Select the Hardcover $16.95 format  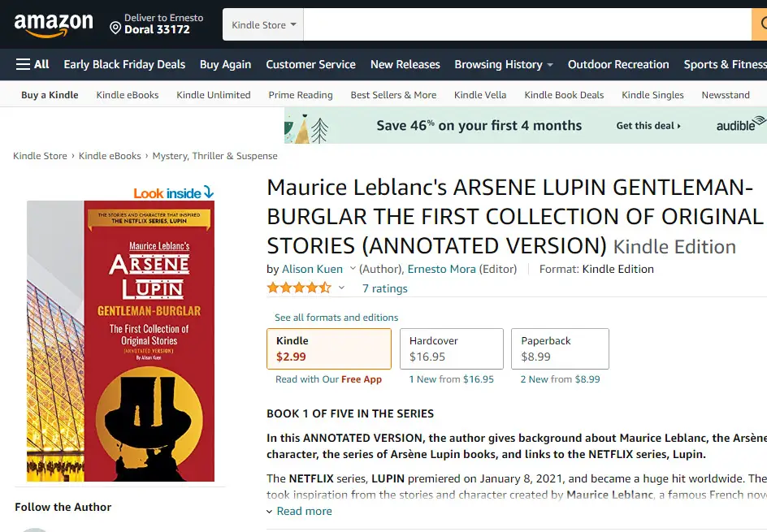coord(451,348)
